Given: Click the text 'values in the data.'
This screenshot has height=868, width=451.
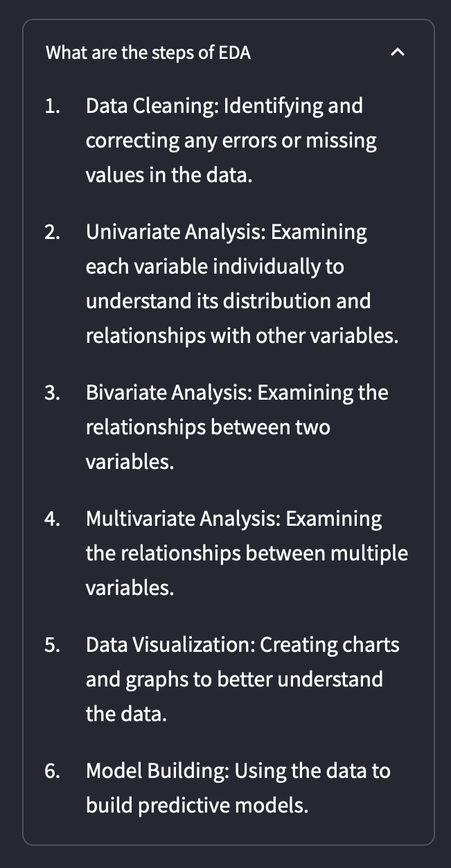Looking at the screenshot, I should [169, 175].
